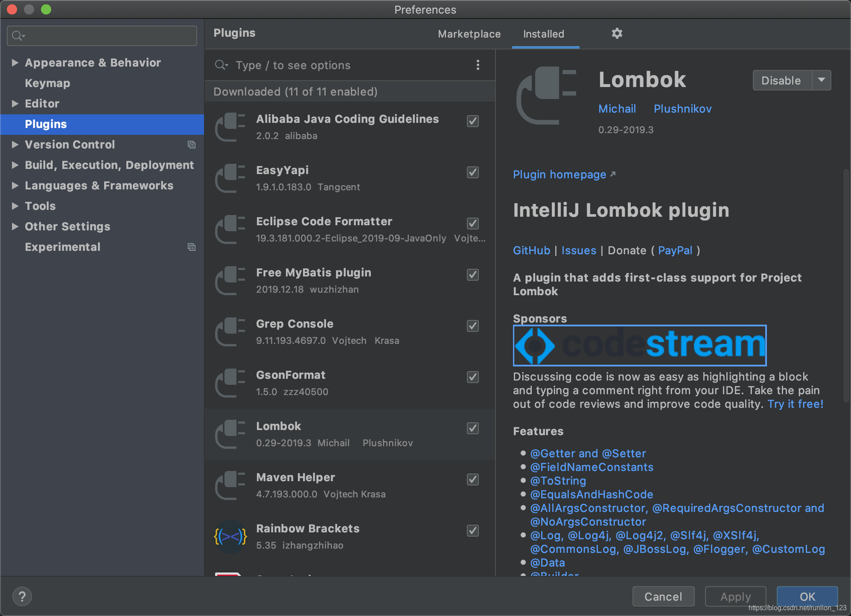Open the @ToString feature link

[x=558, y=481]
